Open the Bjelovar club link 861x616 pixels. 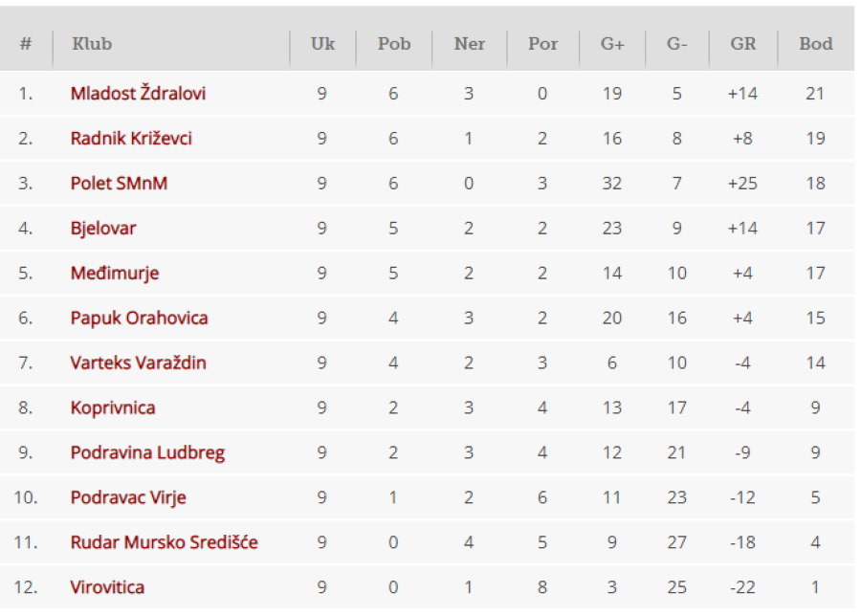tap(102, 229)
